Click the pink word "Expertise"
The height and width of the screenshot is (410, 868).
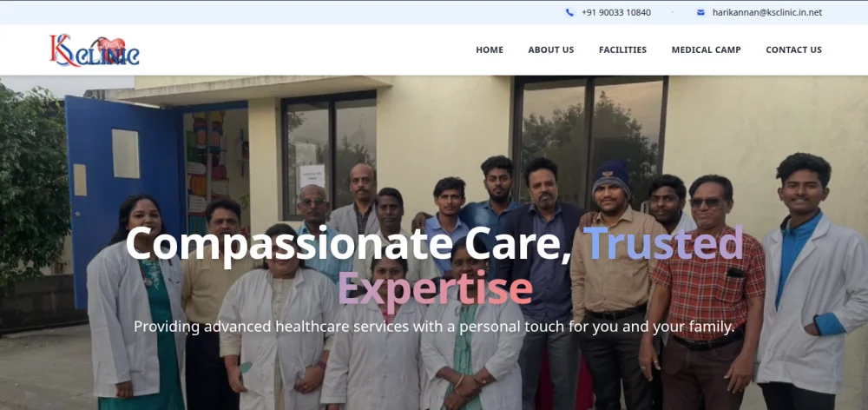435,288
